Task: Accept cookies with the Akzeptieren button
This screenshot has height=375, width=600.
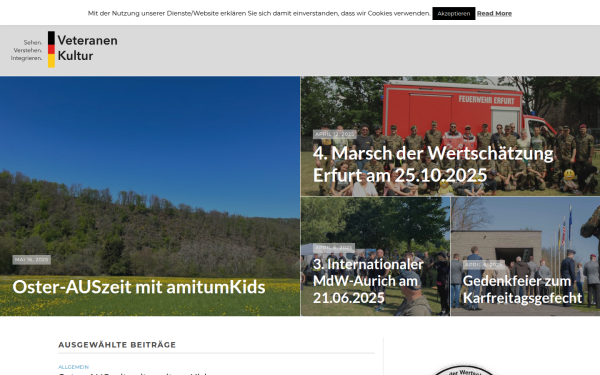Action: (453, 13)
